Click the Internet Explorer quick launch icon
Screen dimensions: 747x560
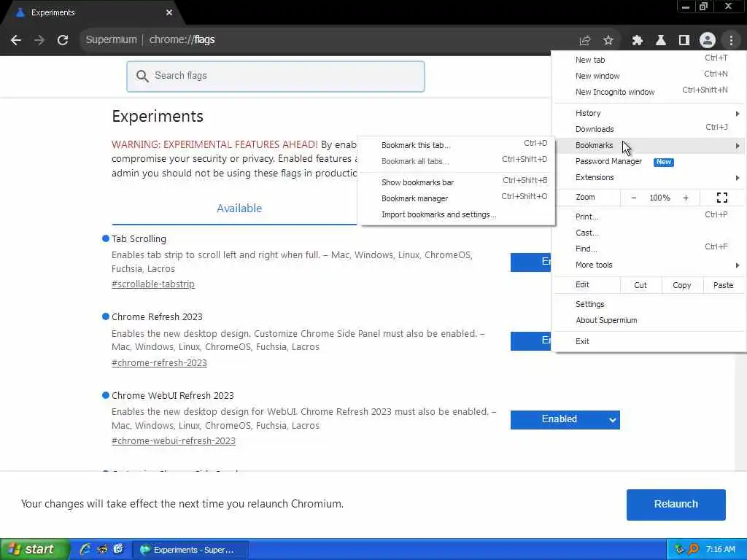coord(85,550)
